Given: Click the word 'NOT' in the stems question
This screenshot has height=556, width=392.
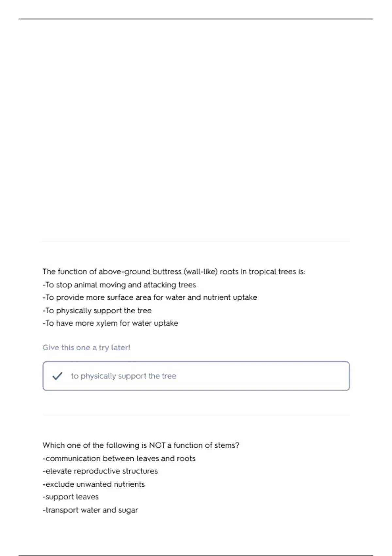Looking at the screenshot, I should pyautogui.click(x=157, y=445).
